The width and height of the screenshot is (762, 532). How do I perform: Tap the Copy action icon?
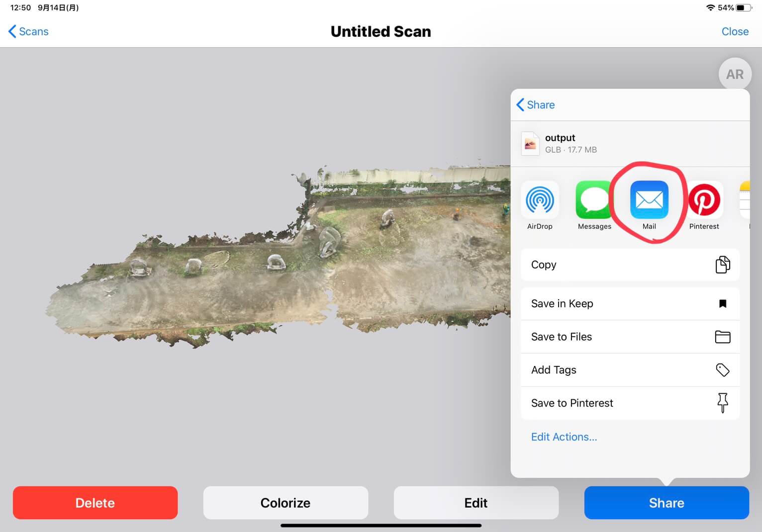[x=723, y=265]
